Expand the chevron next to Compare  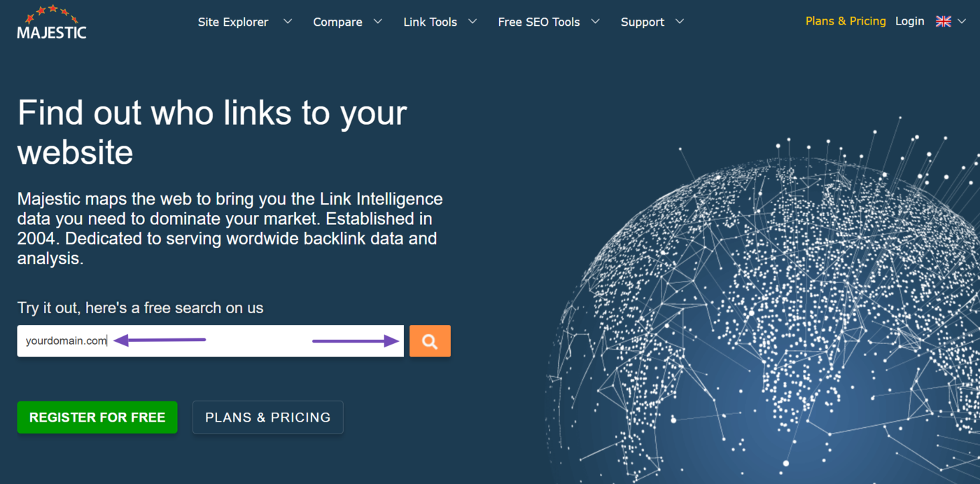pos(378,22)
